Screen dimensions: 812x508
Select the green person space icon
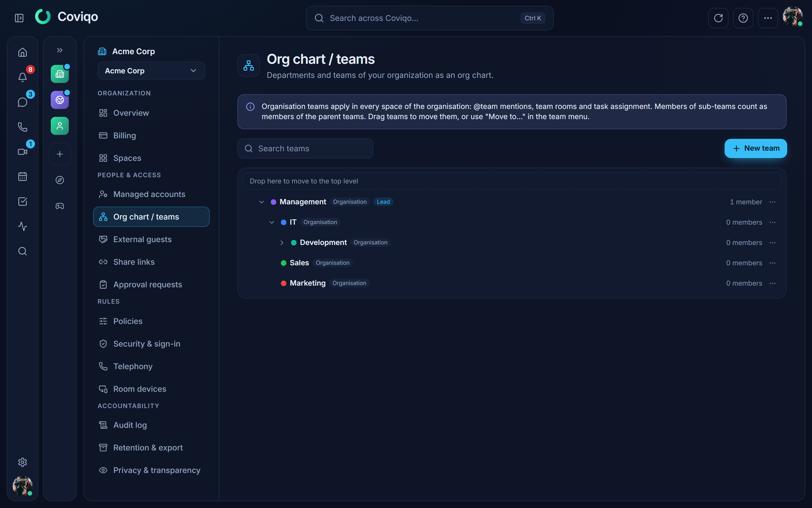pyautogui.click(x=60, y=126)
